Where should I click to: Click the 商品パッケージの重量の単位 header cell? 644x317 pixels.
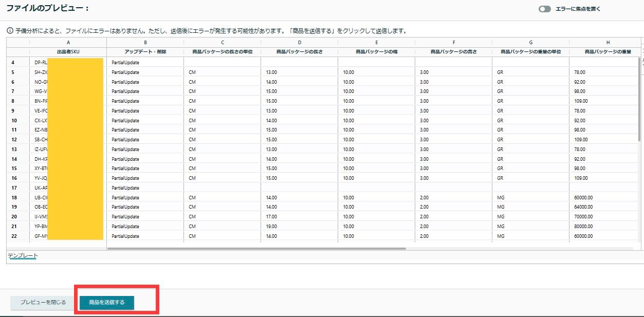[530, 52]
